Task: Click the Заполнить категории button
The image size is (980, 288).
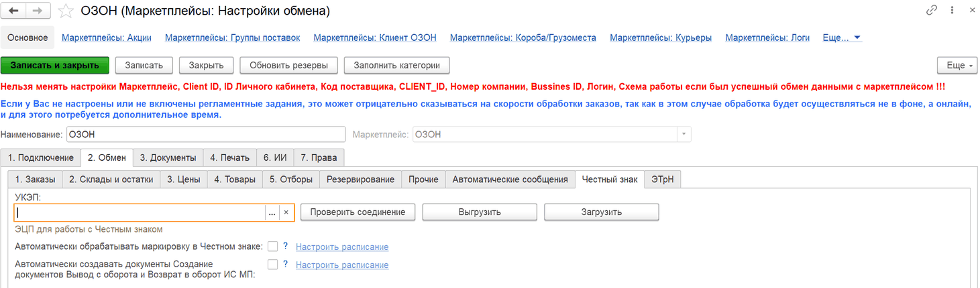Action: (x=396, y=65)
